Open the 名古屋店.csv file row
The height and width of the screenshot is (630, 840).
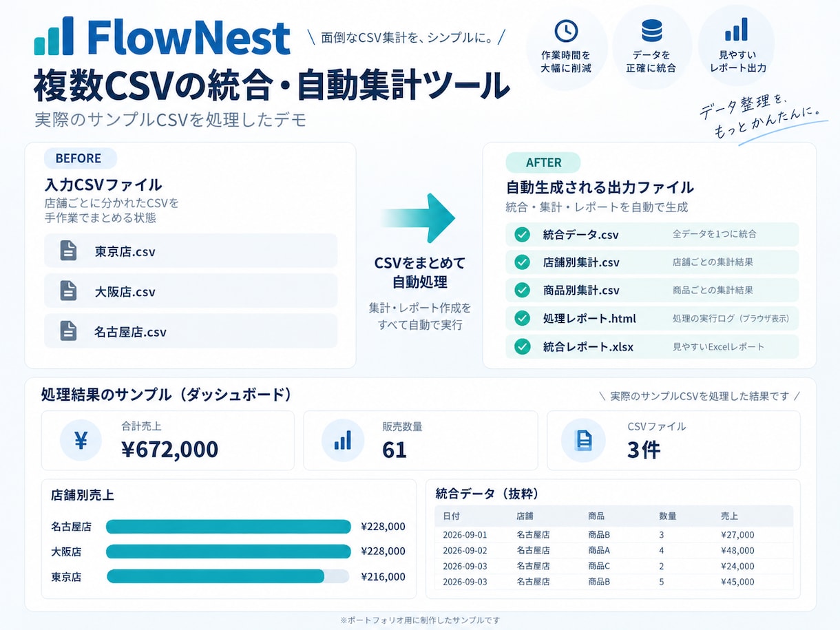[191, 330]
